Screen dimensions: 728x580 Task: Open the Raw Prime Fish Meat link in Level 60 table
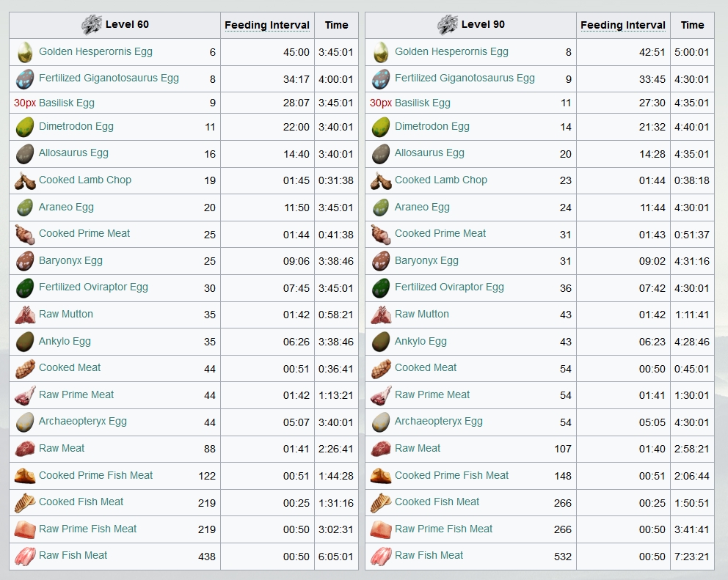pyautogui.click(x=88, y=529)
